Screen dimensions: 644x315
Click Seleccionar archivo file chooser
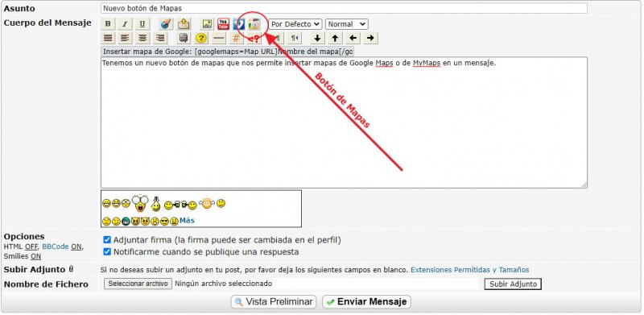[x=138, y=284]
